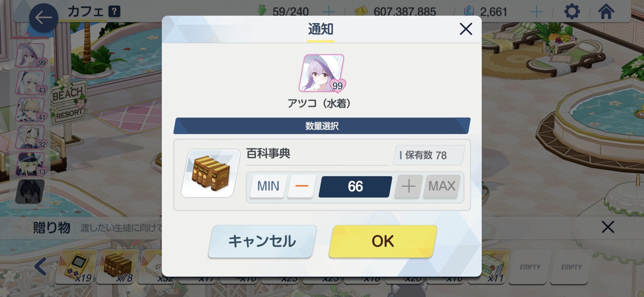The height and width of the screenshot is (297, 644).
Task: Select student portrait with bond level 43
Action: 31,82
